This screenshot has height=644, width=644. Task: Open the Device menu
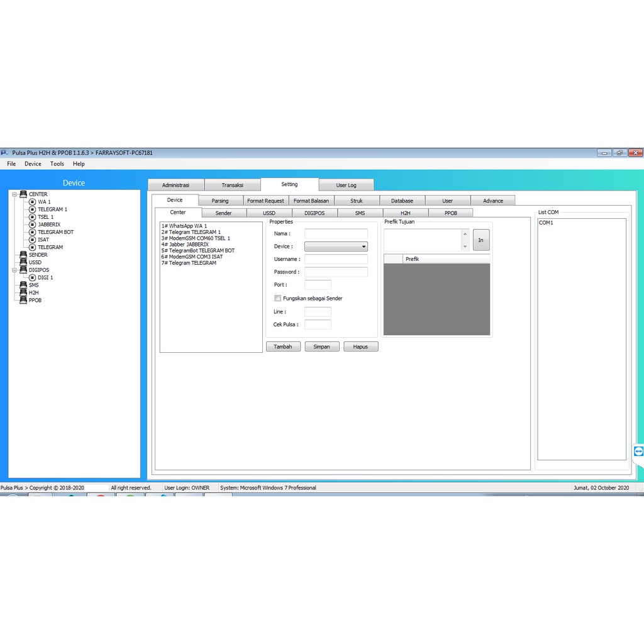coord(33,164)
